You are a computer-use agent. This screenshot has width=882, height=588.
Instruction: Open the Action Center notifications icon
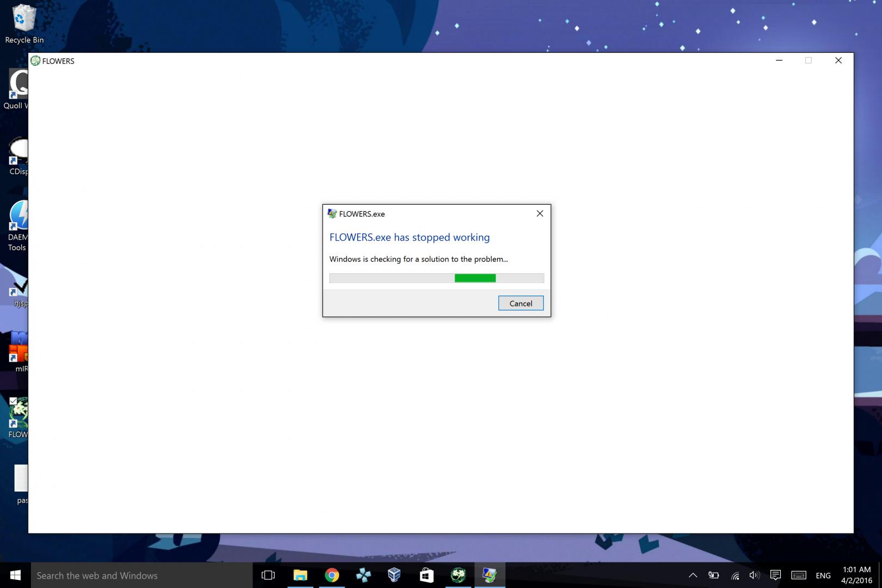point(775,575)
